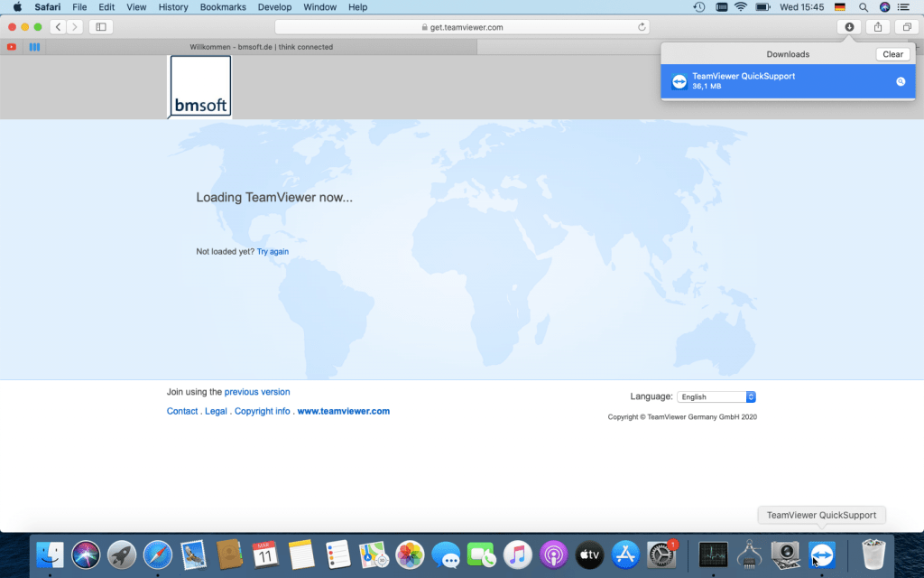The width and height of the screenshot is (924, 578).
Task: Open the File menu
Action: coord(79,7)
